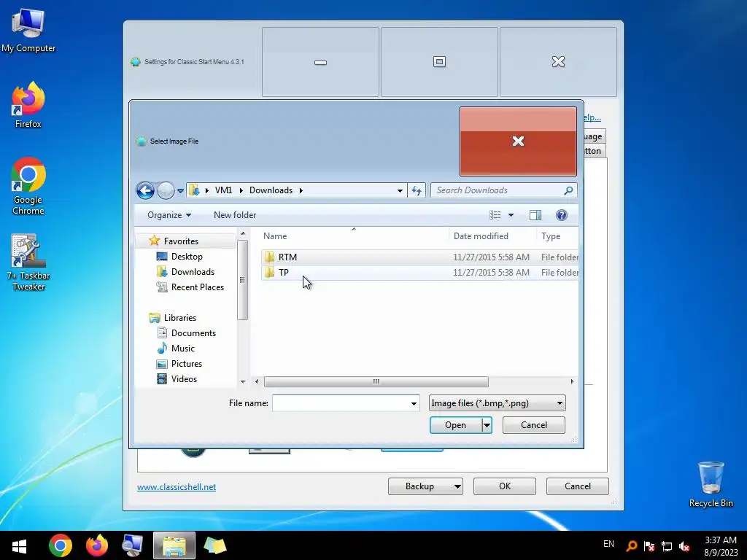
Task: Click the green-yellow tiles taskbar icon
Action: tap(215, 545)
